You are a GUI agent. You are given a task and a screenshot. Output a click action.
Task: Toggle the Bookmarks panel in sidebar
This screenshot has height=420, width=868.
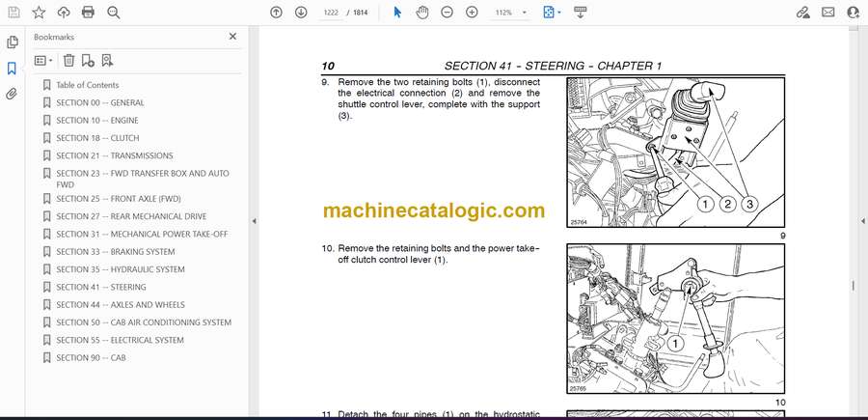coord(13,69)
